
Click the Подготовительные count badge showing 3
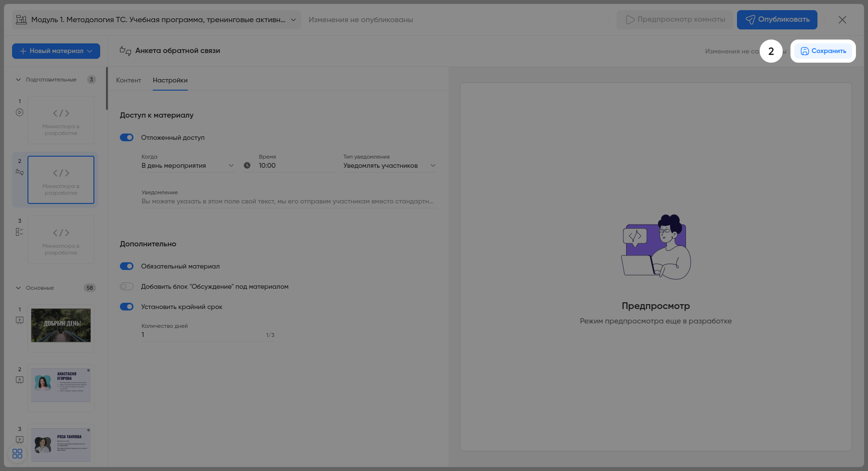pyautogui.click(x=92, y=80)
